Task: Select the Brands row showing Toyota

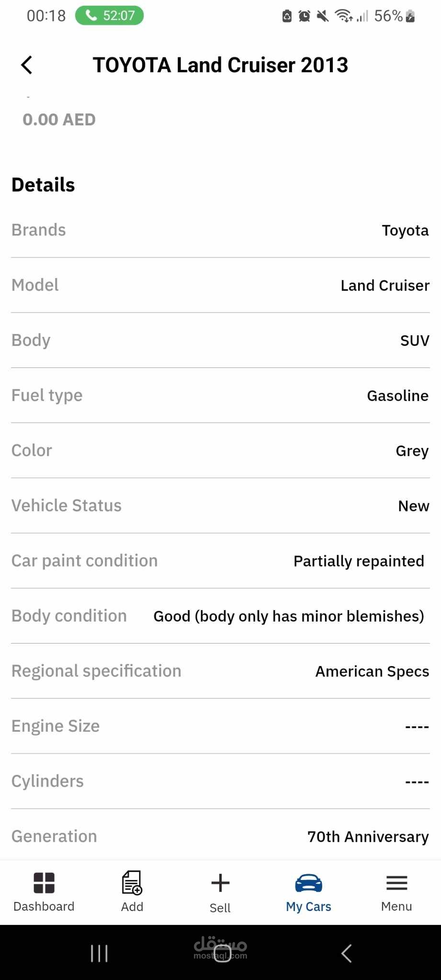Action: (x=220, y=230)
